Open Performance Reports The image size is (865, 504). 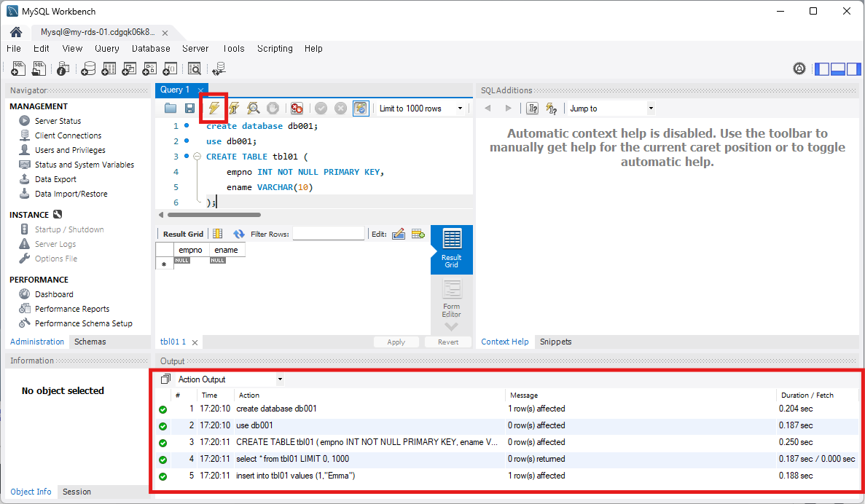pos(72,309)
